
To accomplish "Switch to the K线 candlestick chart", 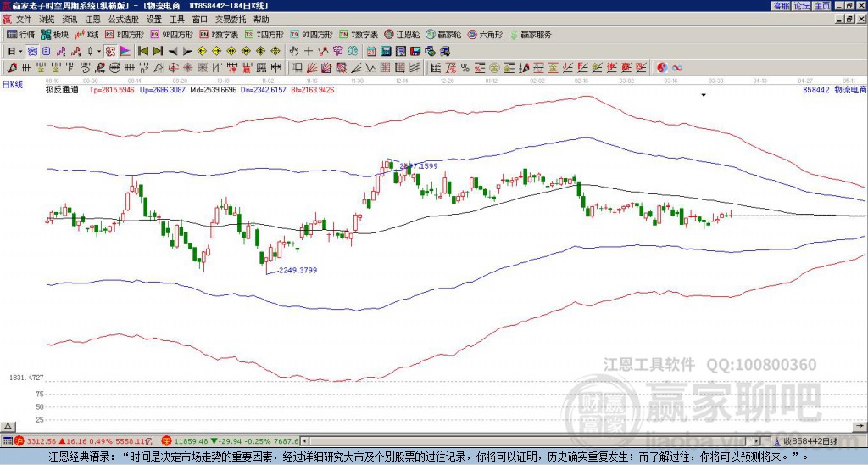I will (x=86, y=34).
